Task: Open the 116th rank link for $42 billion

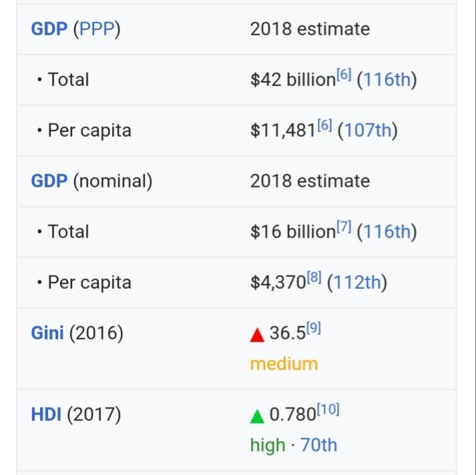Action: point(387,80)
